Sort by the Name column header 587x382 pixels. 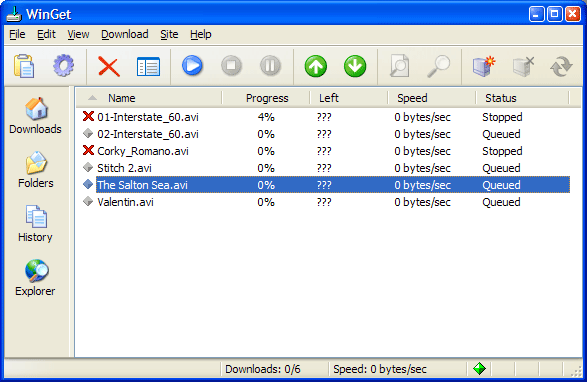tap(149, 98)
